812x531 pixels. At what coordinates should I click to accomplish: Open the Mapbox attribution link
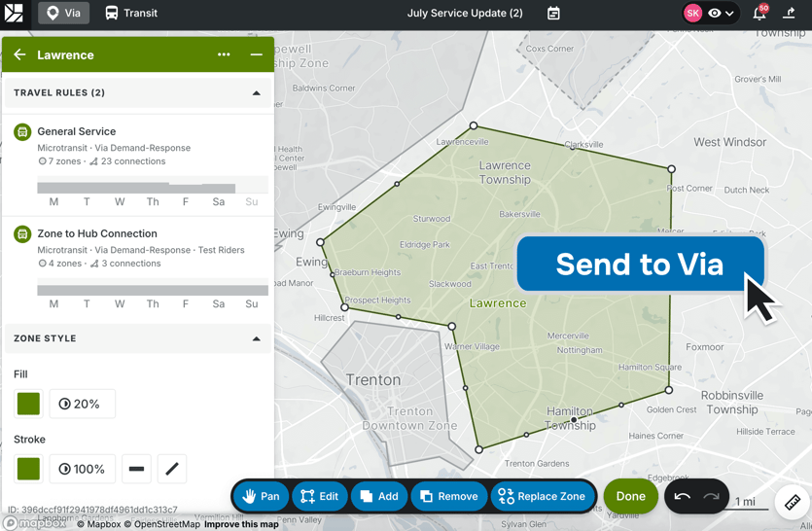[x=99, y=524]
